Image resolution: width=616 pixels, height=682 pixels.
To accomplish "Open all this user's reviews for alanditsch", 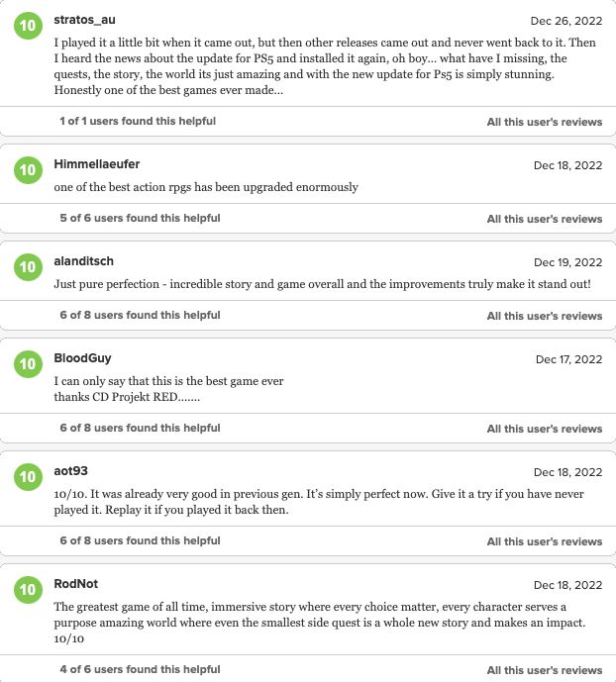I will (545, 316).
